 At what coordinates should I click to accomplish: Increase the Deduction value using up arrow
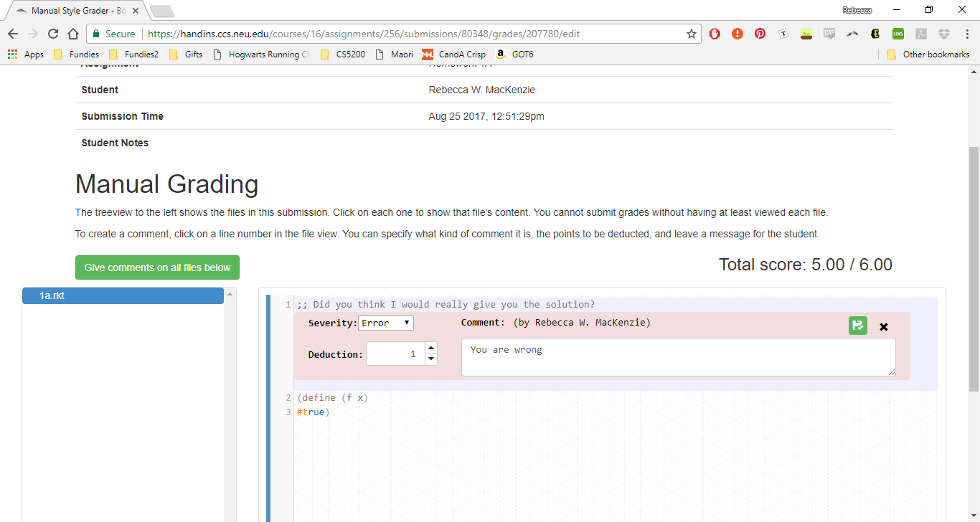pyautogui.click(x=430, y=348)
